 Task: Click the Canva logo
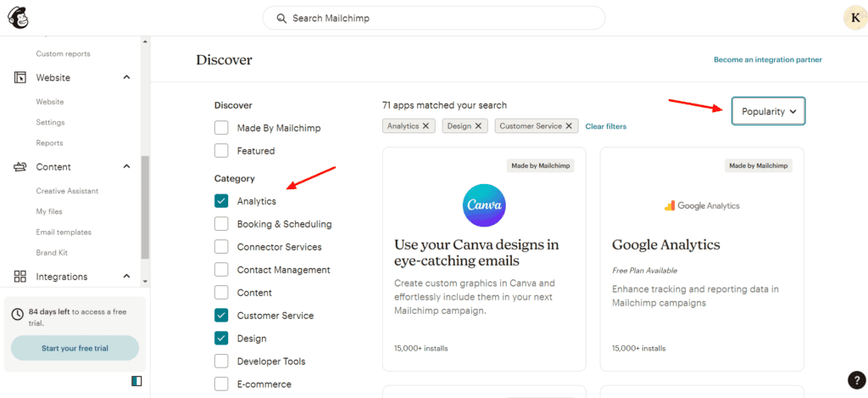pos(484,205)
